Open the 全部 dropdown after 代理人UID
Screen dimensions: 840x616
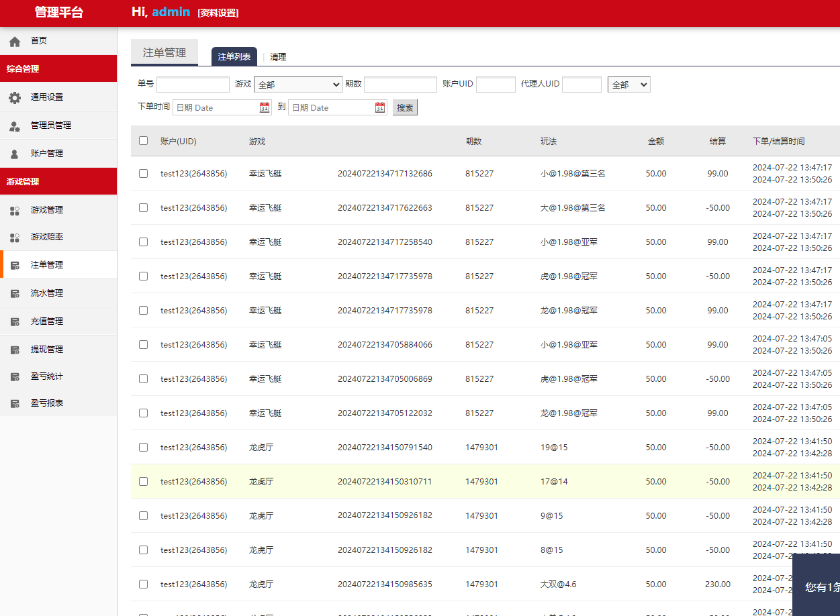pyautogui.click(x=628, y=85)
